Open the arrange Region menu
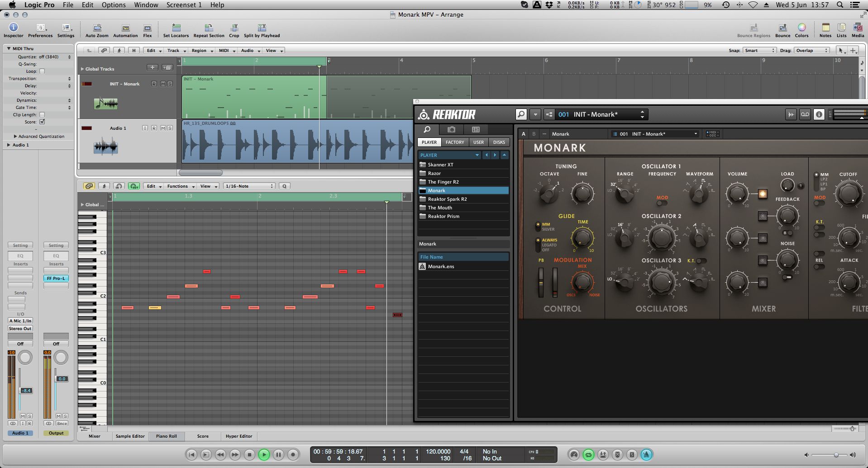 (201, 51)
